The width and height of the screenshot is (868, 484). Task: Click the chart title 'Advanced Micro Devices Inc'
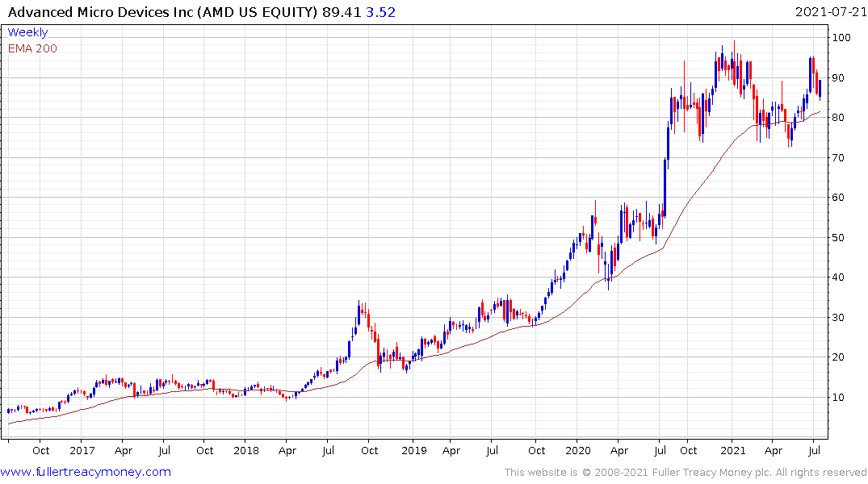[x=101, y=12]
